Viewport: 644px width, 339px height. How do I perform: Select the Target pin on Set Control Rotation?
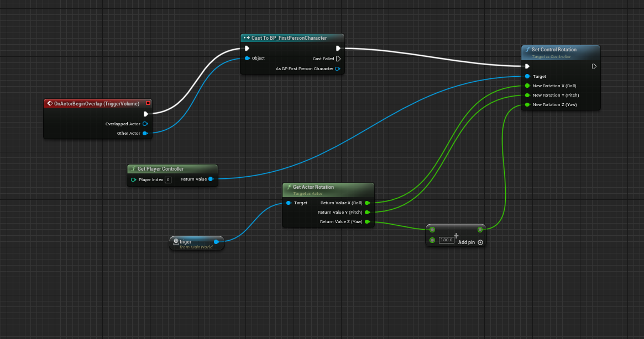coord(527,76)
